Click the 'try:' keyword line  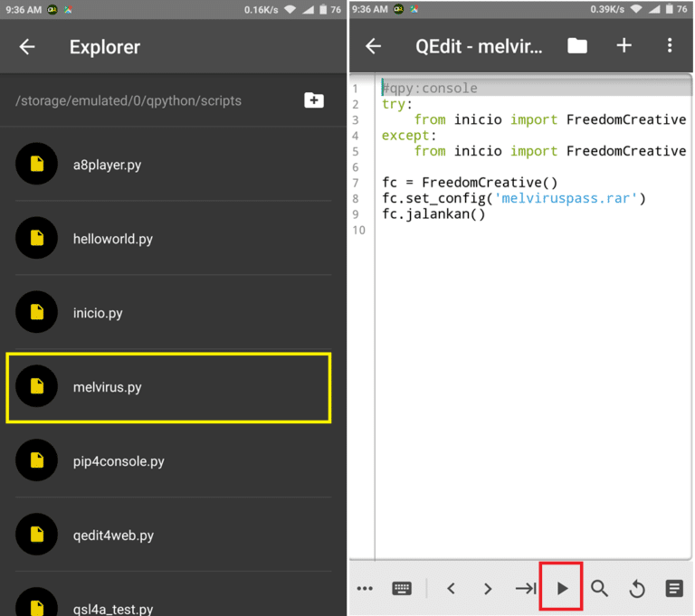(397, 104)
